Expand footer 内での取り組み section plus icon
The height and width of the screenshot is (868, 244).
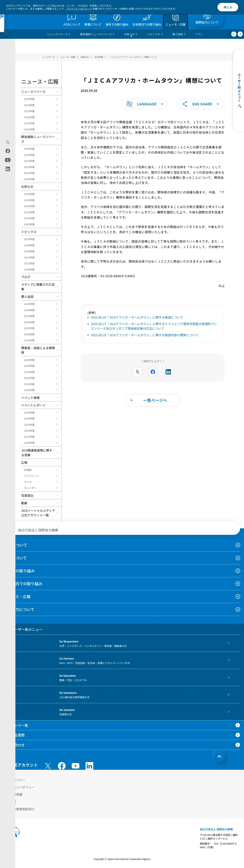238,584
